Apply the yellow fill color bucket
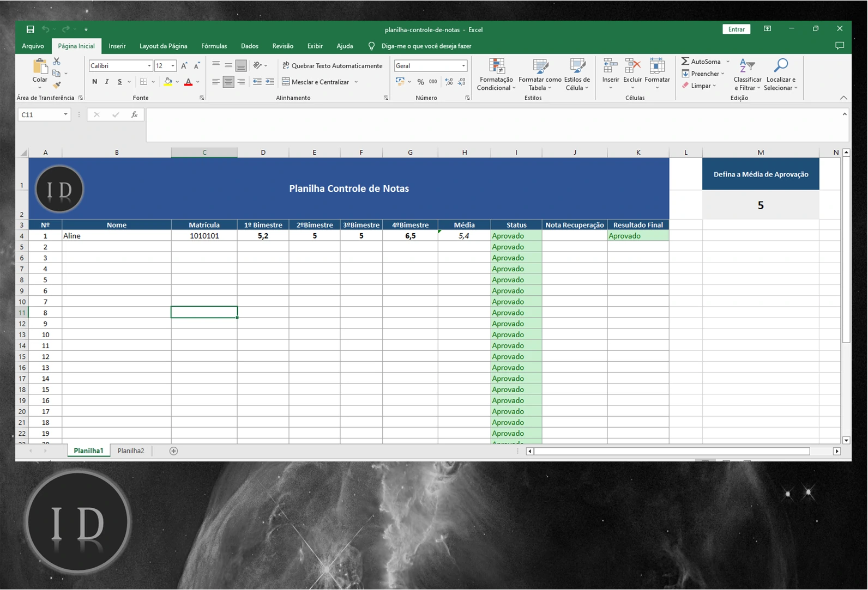Screen dimensions: 868x590 pyautogui.click(x=168, y=82)
